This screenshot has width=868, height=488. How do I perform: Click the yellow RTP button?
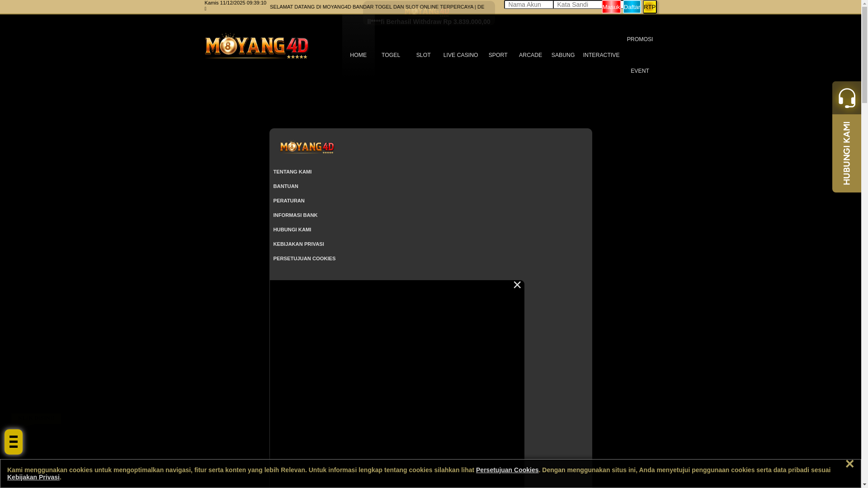pos(650,7)
